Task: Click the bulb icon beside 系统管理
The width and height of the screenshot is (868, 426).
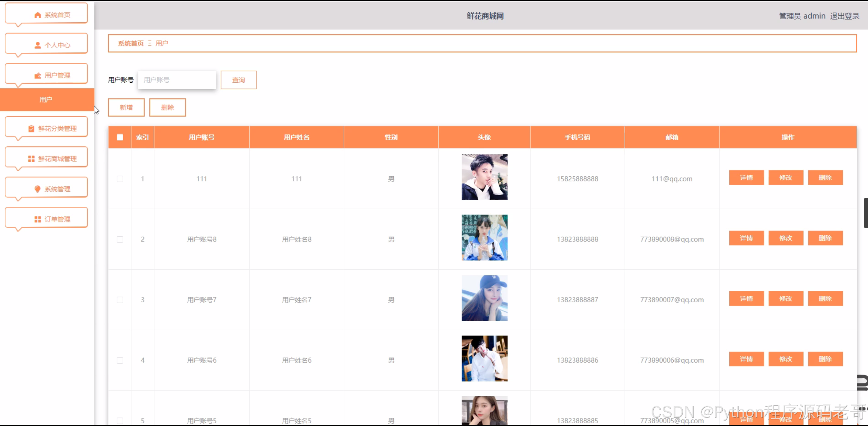Action: pyautogui.click(x=38, y=189)
